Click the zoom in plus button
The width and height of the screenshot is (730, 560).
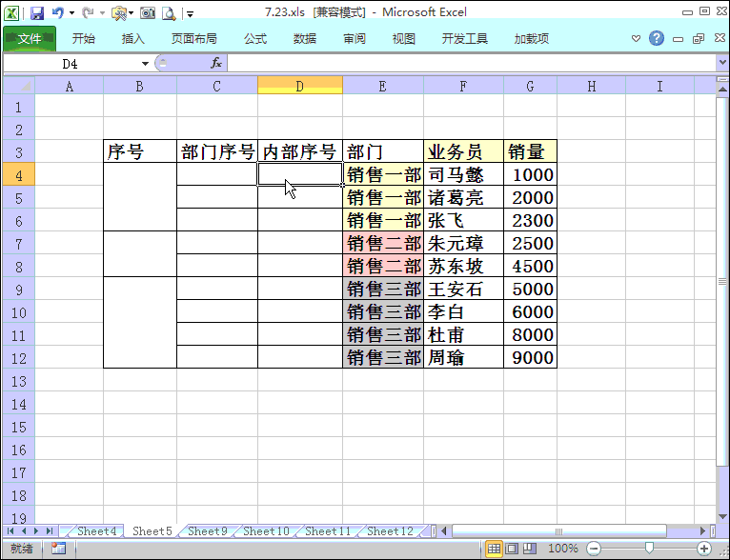pos(704,549)
